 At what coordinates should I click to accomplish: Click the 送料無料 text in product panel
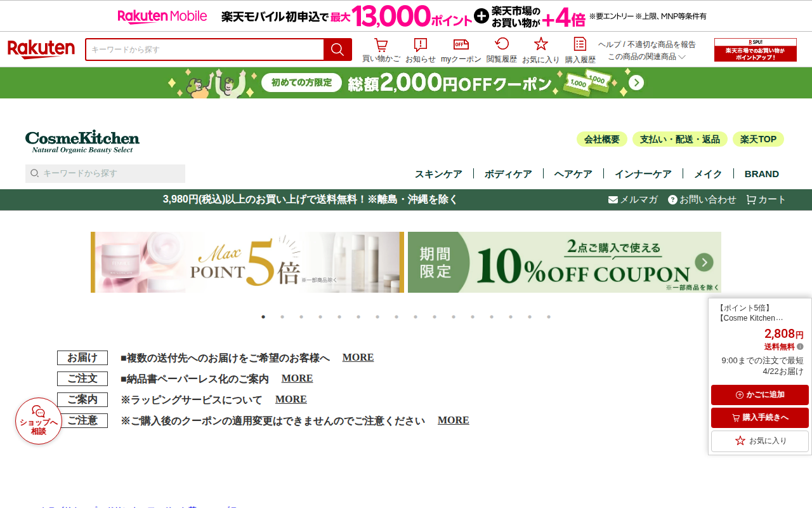[780, 347]
